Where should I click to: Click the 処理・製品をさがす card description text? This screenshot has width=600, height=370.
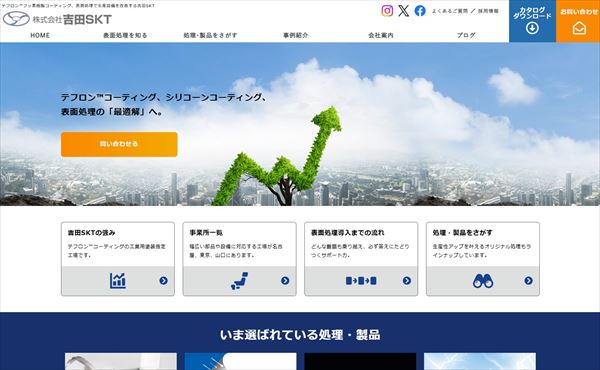point(482,251)
